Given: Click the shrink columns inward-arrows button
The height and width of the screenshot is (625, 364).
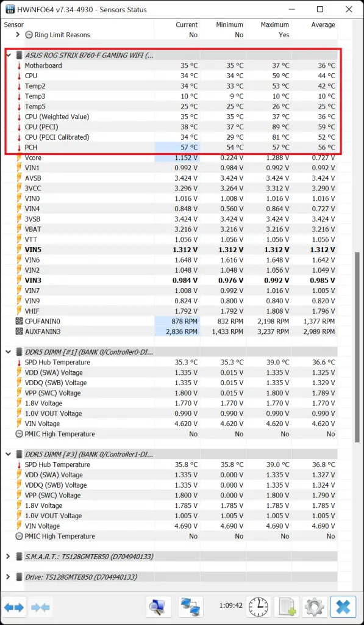Looking at the screenshot, I should [40, 607].
